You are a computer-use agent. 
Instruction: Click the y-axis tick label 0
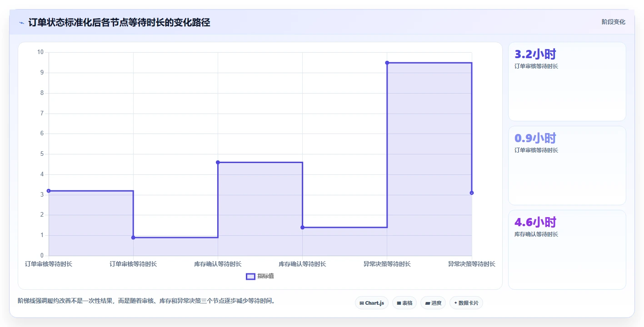pos(42,256)
